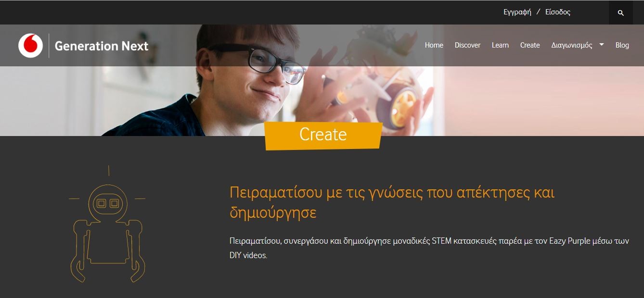644x298 pixels.
Task: Click the orange Πειραματίσου heading
Action: click(392, 202)
